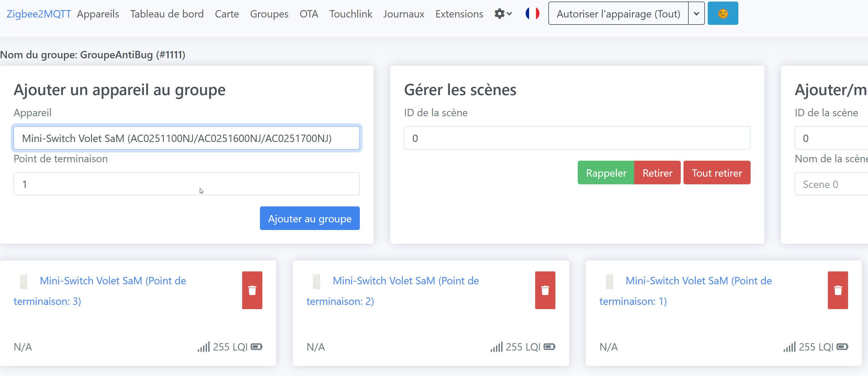
Task: Expand the pairing options dropdown arrow
Action: pos(696,13)
